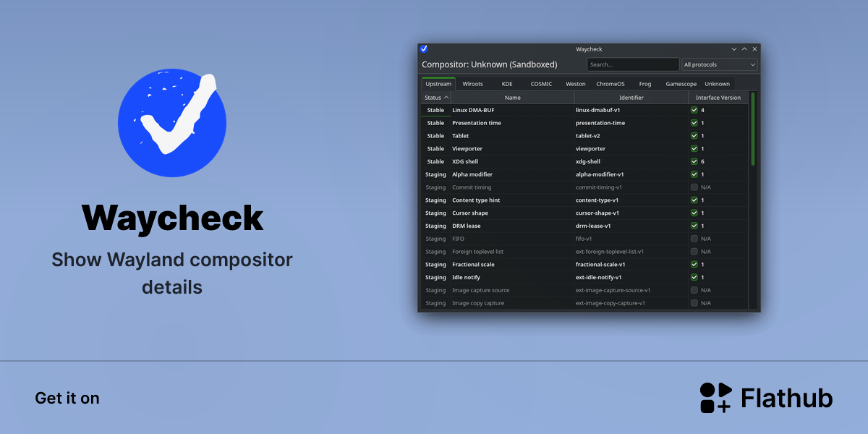Open the KDE tab

tap(507, 84)
